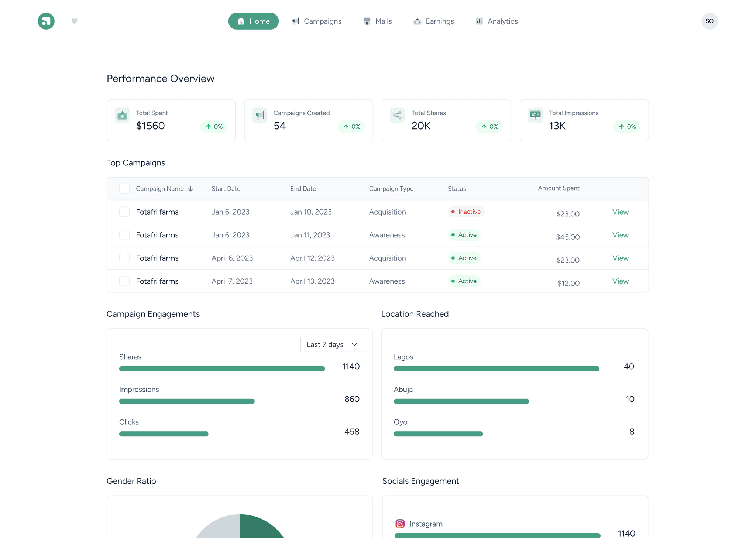Screen dimensions: 756x538
Task: Click the Start Date column header
Action: click(226, 189)
